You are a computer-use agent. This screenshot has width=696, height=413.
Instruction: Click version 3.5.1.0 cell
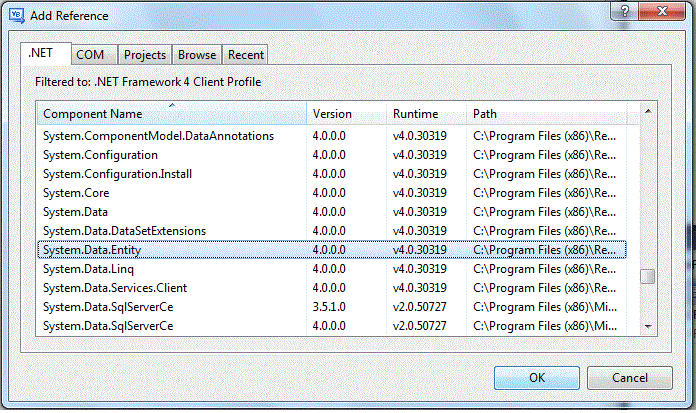(x=329, y=307)
